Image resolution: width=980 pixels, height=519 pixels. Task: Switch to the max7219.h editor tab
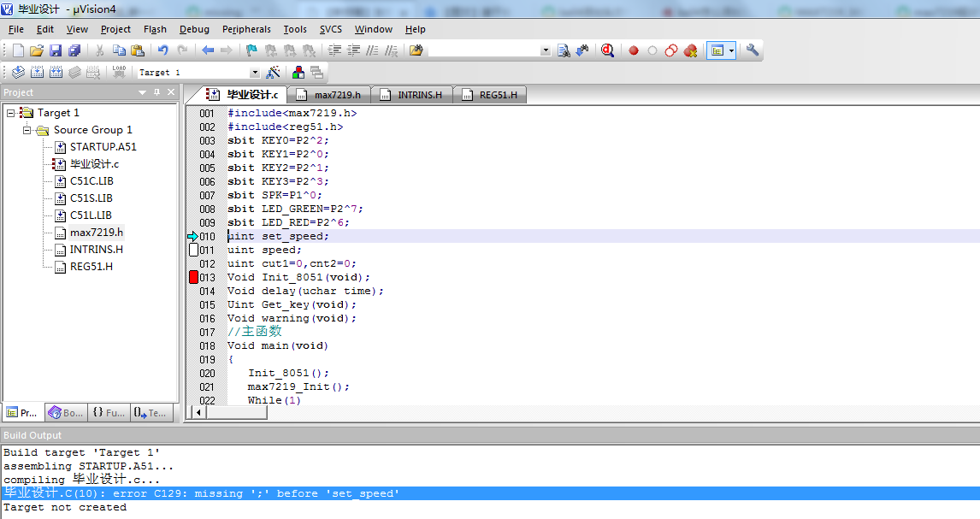[330, 95]
